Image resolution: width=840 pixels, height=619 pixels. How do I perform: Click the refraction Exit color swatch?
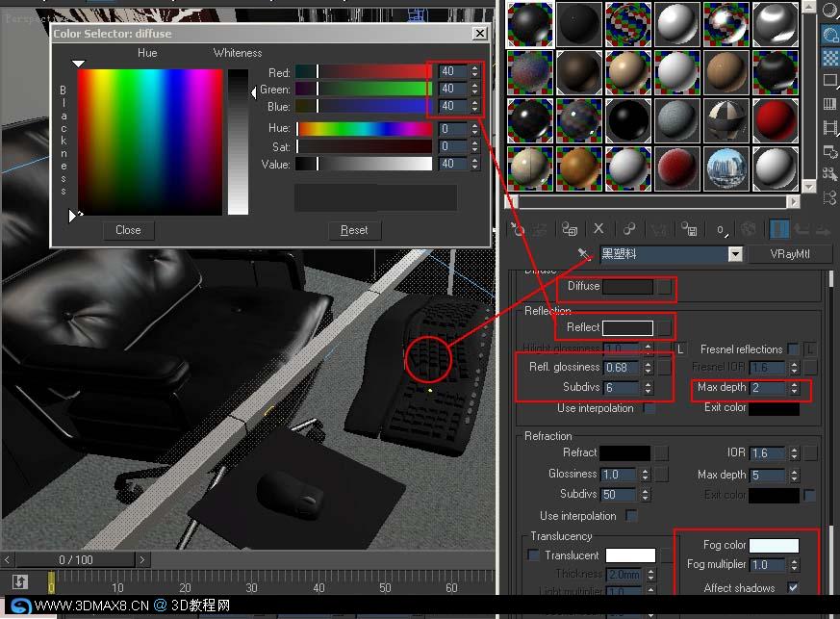click(774, 495)
